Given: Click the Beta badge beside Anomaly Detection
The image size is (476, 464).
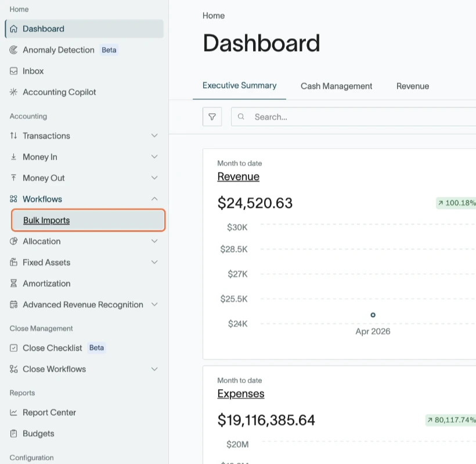Looking at the screenshot, I should tap(109, 50).
